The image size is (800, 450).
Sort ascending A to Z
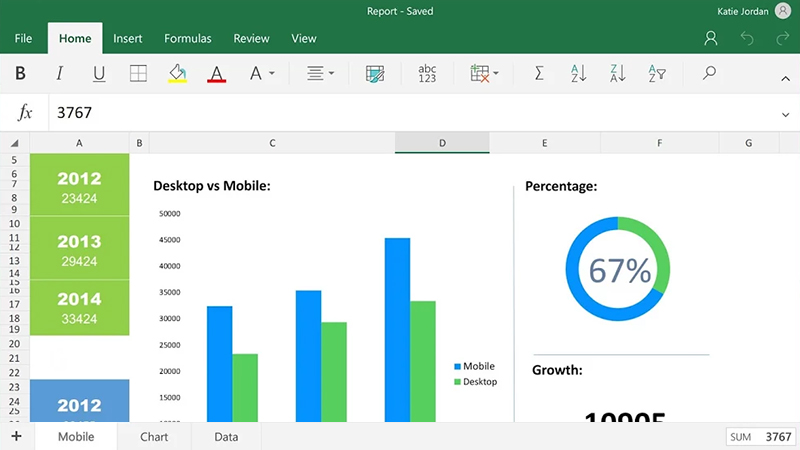[x=578, y=73]
